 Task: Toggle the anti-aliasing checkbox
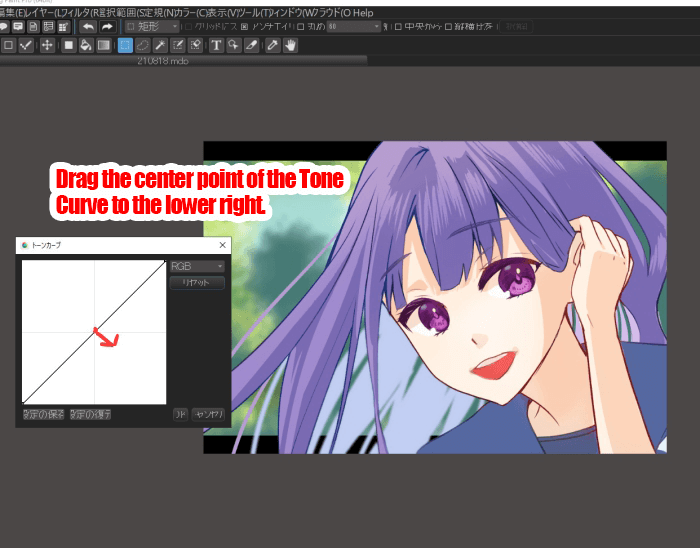(244, 27)
